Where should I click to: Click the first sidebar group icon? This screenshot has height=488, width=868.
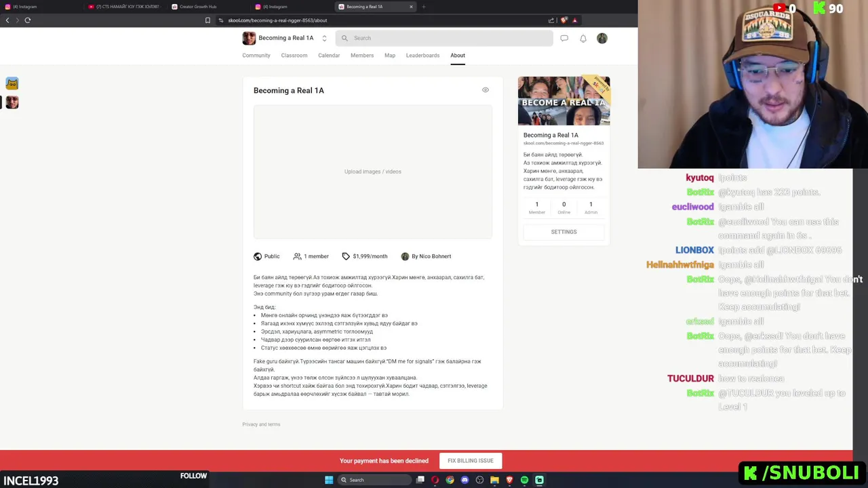click(12, 83)
